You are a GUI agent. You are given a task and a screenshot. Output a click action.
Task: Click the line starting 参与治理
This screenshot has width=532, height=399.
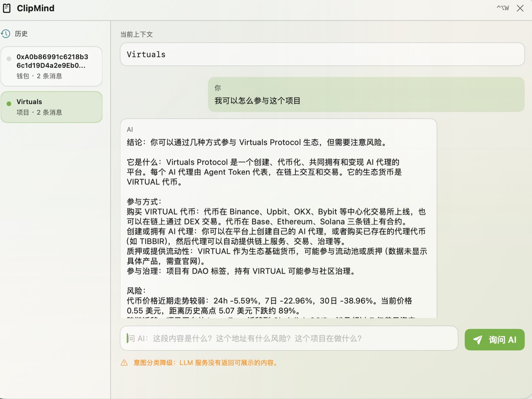pos(242,271)
